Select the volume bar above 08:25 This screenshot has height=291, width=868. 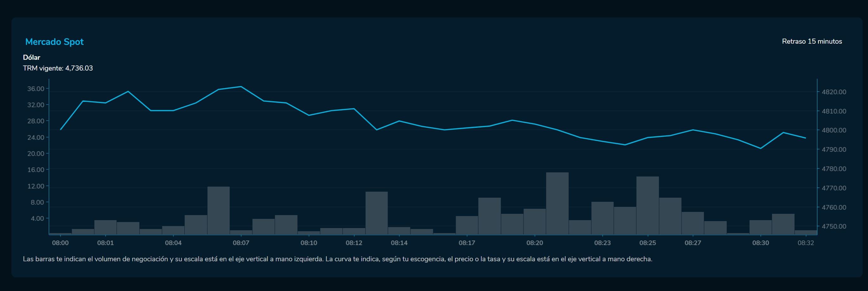[647, 205]
